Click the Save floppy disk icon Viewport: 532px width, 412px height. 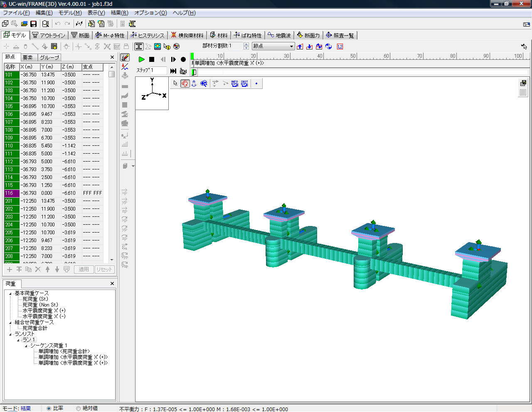coord(34,24)
